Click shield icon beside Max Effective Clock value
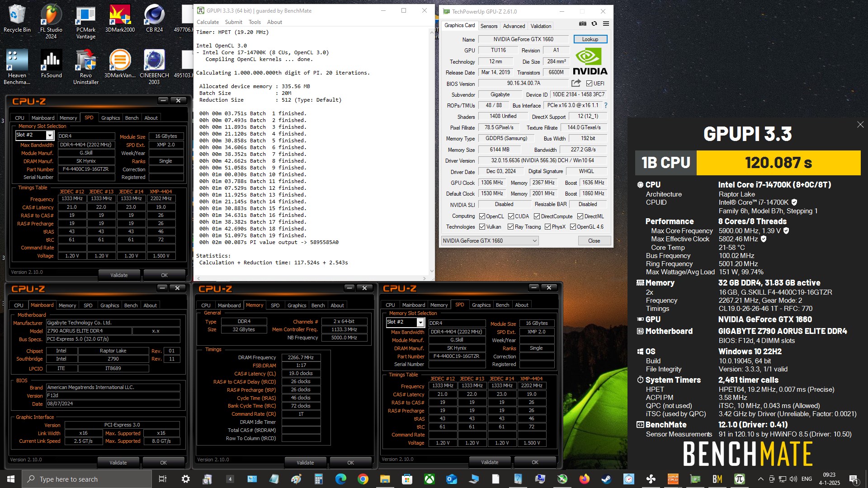Screen dimensions: 868x488 (x=764, y=239)
